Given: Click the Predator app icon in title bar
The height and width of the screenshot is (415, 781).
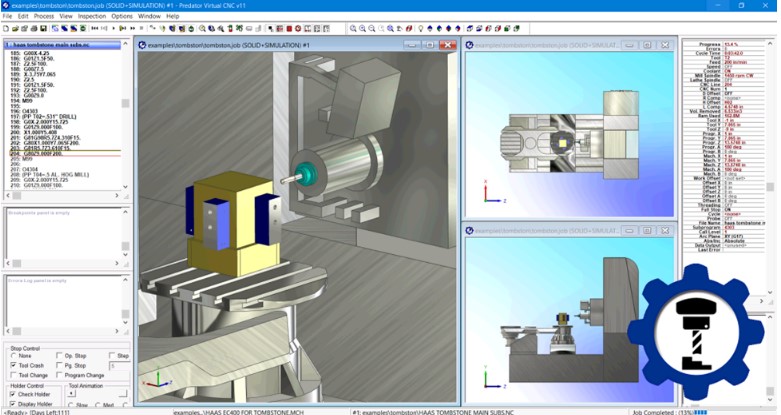Looking at the screenshot, I should [5, 5].
